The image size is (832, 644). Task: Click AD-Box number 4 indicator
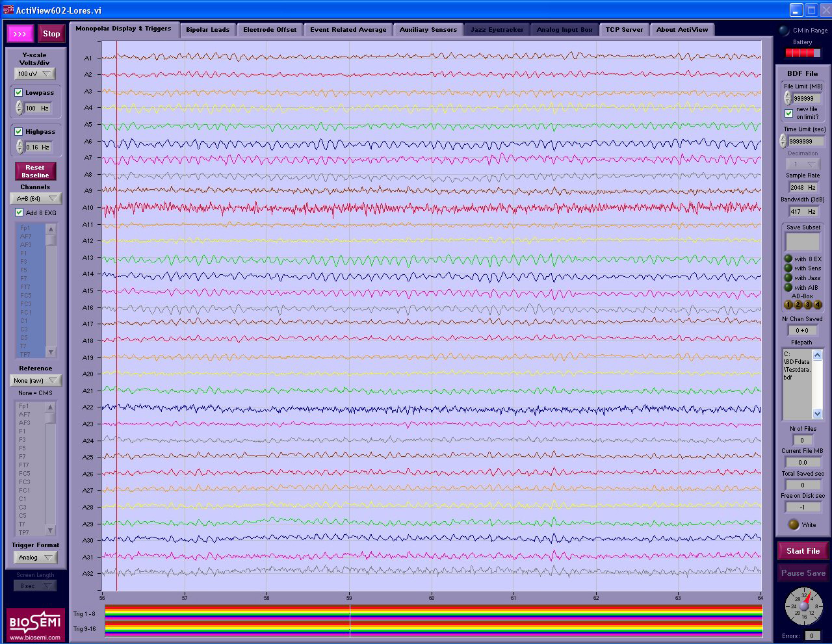coord(817,304)
